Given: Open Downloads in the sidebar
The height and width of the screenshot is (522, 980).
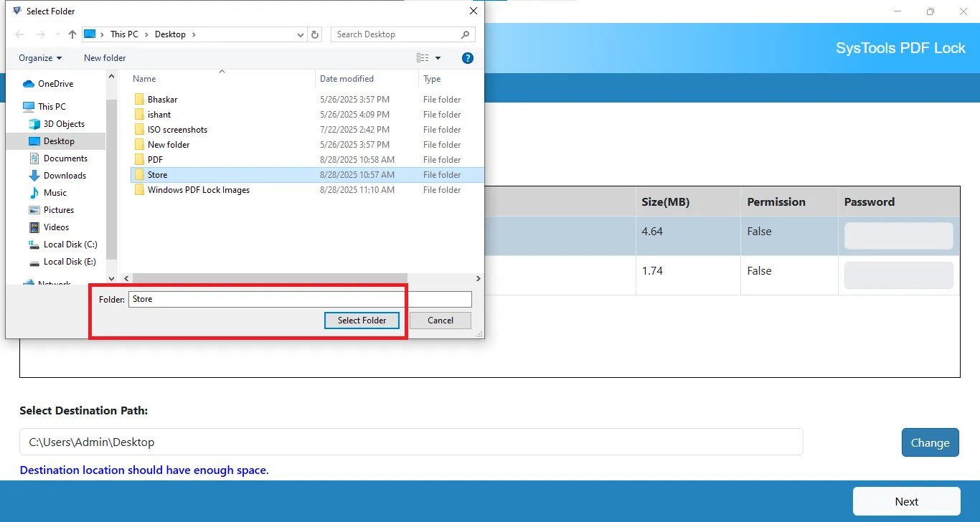Looking at the screenshot, I should pyautogui.click(x=65, y=176).
